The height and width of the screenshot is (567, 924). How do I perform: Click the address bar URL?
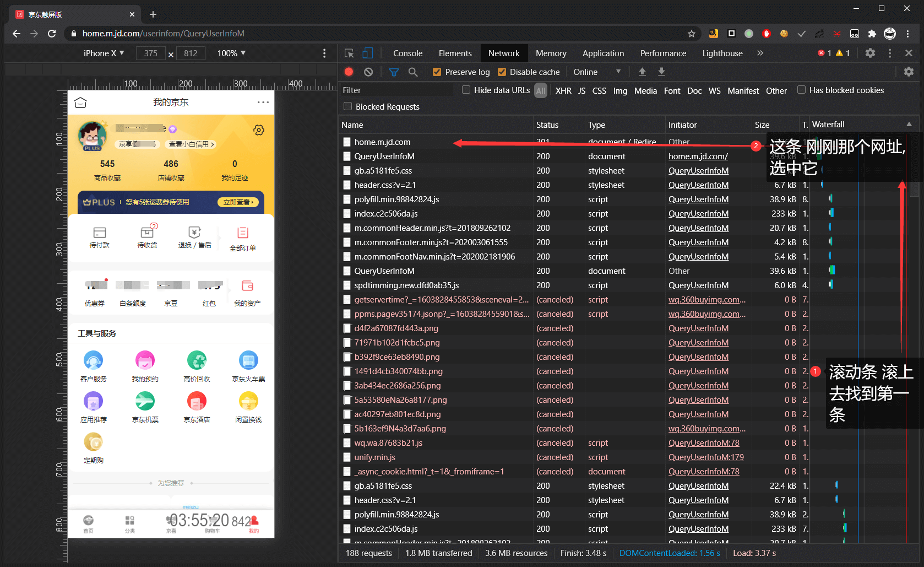(163, 34)
